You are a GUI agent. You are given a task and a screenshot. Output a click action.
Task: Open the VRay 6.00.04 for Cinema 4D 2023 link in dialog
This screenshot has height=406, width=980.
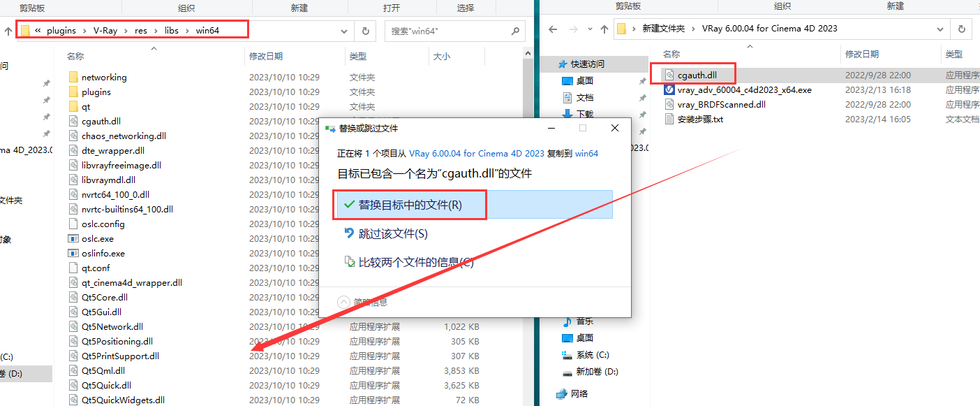477,153
